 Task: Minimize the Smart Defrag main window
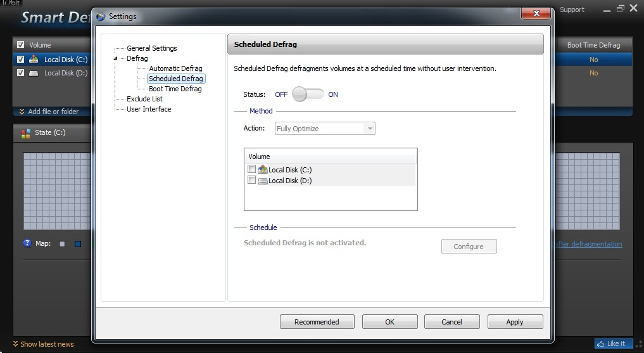pyautogui.click(x=607, y=10)
